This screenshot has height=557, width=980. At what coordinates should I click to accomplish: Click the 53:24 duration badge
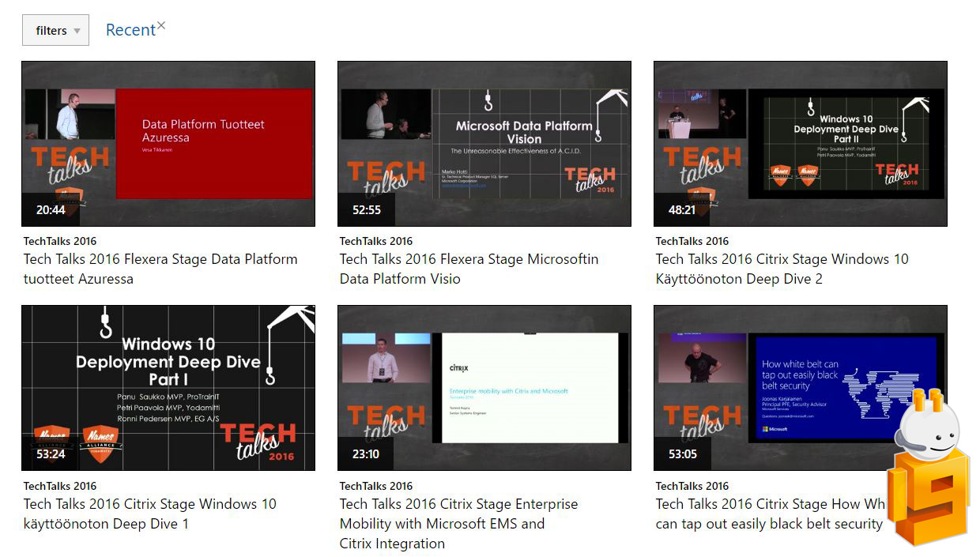pyautogui.click(x=51, y=454)
